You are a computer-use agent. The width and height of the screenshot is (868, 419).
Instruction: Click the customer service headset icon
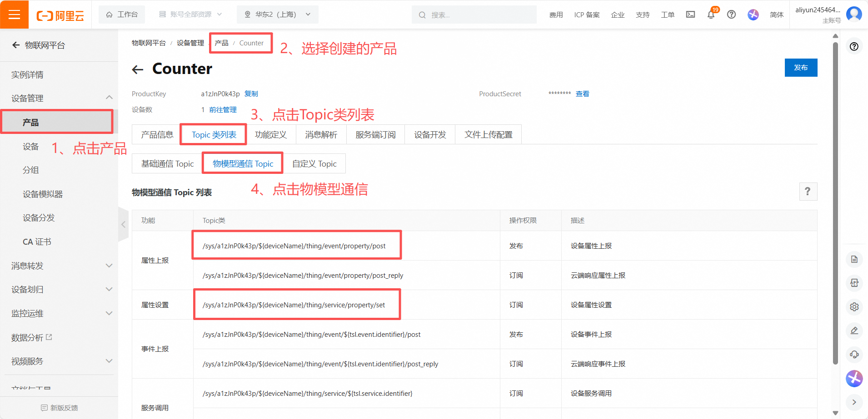[854, 354]
